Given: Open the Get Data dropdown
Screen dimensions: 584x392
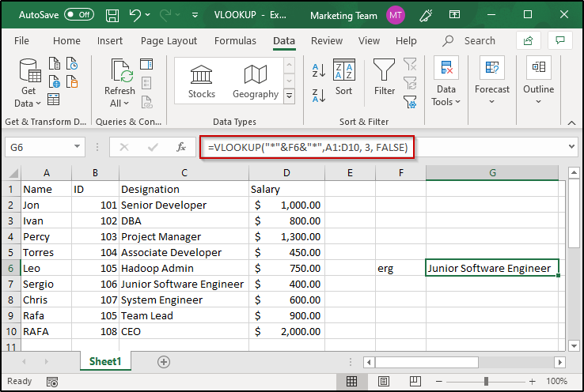Looking at the screenshot, I should [28, 84].
